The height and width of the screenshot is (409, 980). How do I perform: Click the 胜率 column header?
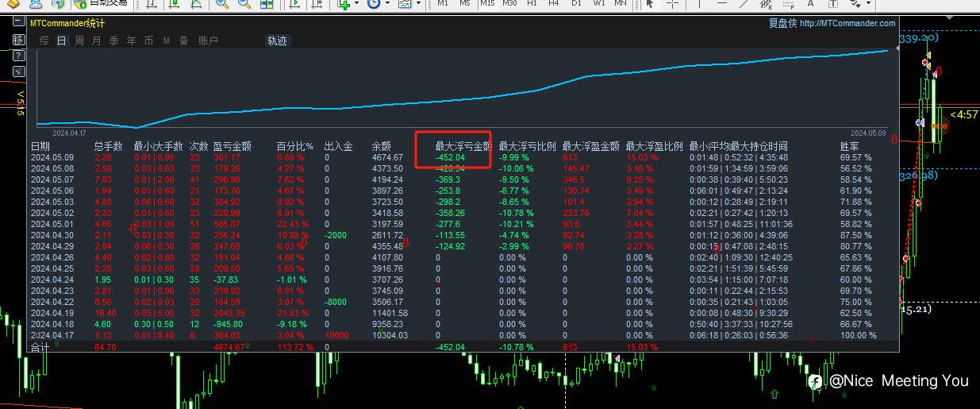tap(850, 146)
